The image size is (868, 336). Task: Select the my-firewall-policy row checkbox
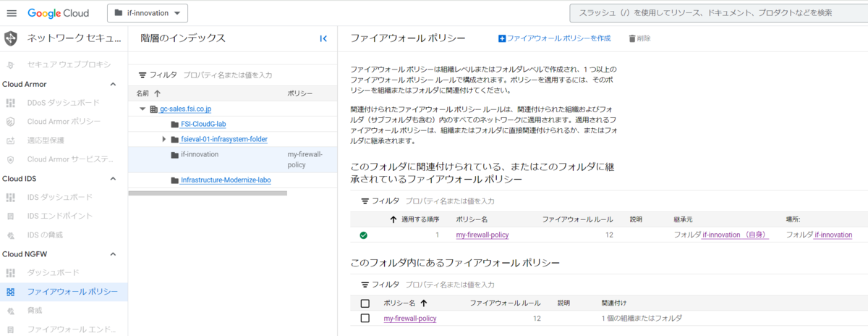[365, 318]
